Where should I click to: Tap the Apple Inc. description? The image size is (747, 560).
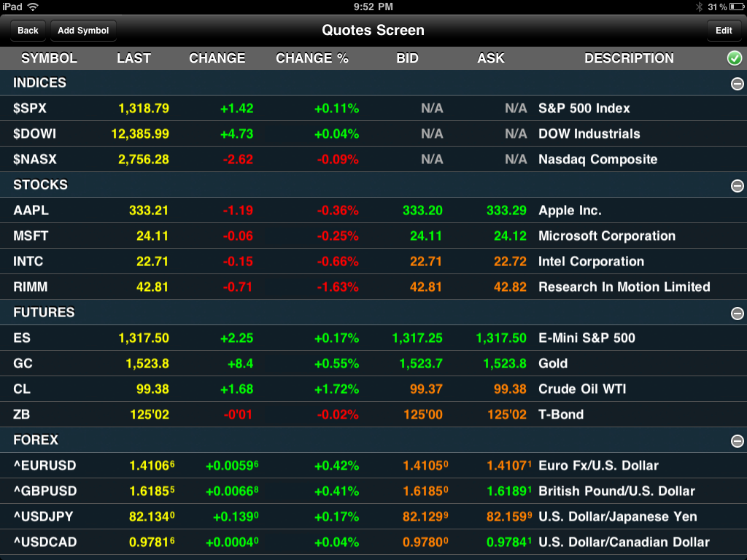tap(570, 210)
